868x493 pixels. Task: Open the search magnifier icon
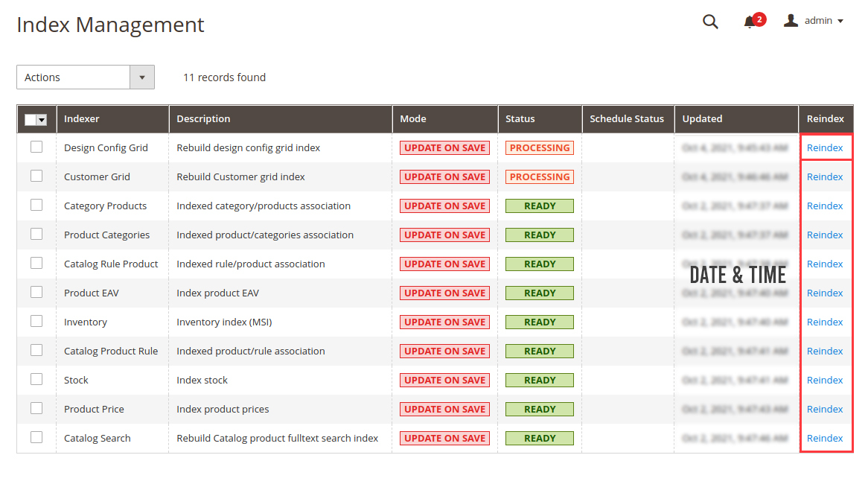[x=710, y=22]
